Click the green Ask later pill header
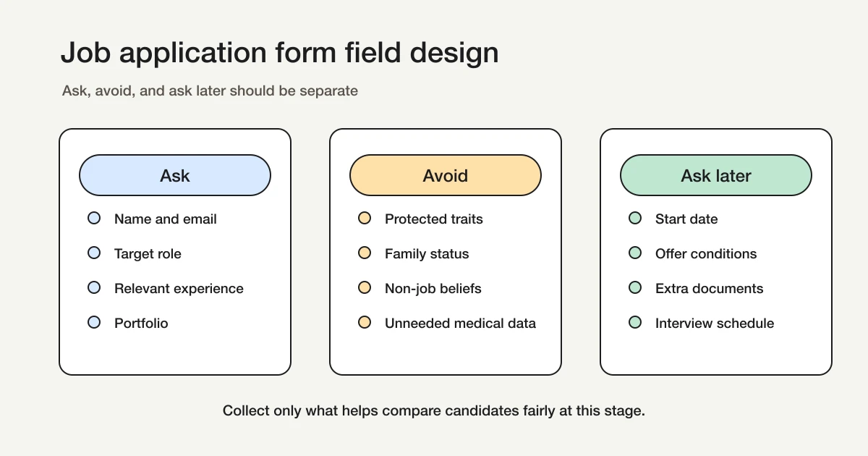 pos(715,175)
